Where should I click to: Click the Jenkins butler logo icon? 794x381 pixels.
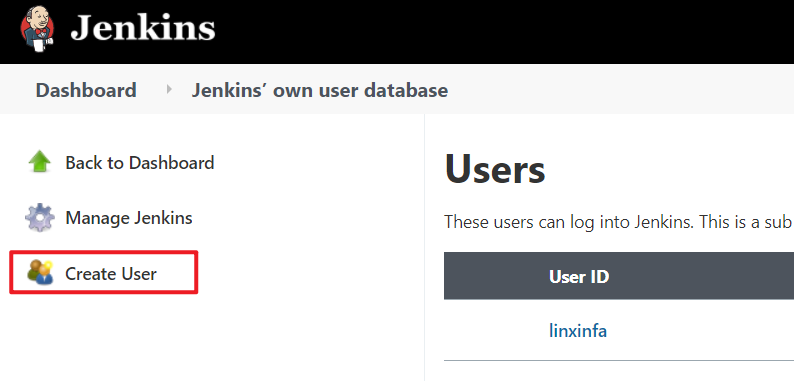point(38,29)
